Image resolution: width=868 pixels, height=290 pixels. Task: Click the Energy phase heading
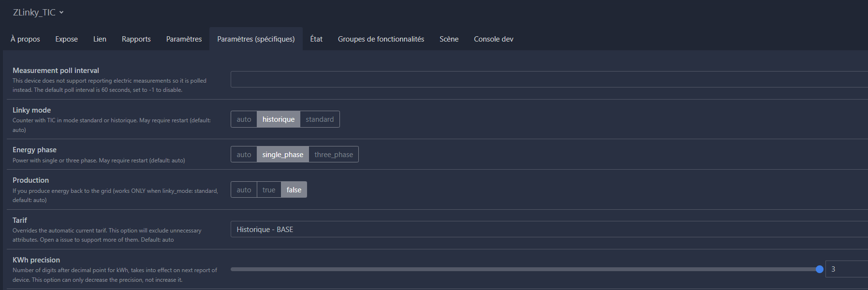point(34,150)
